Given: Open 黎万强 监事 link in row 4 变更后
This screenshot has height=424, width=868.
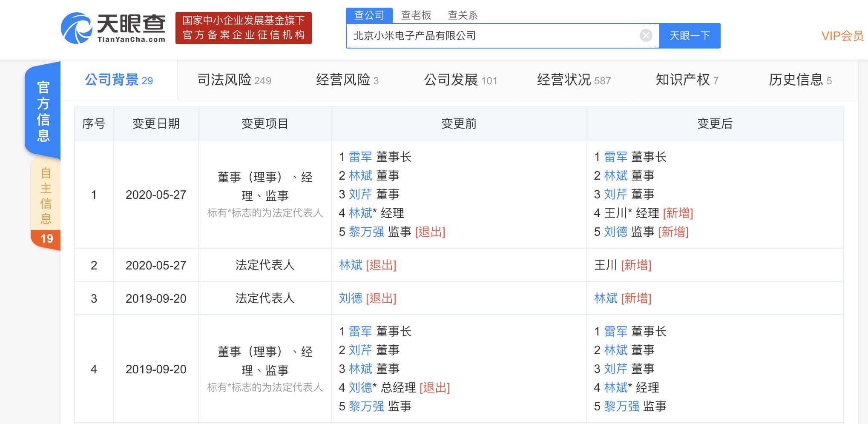Looking at the screenshot, I should click(x=621, y=407).
